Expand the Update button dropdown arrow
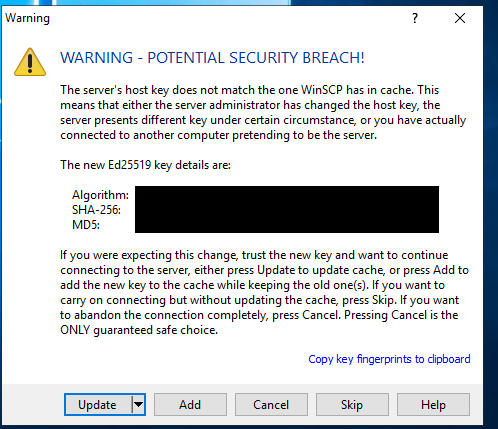 coord(138,405)
